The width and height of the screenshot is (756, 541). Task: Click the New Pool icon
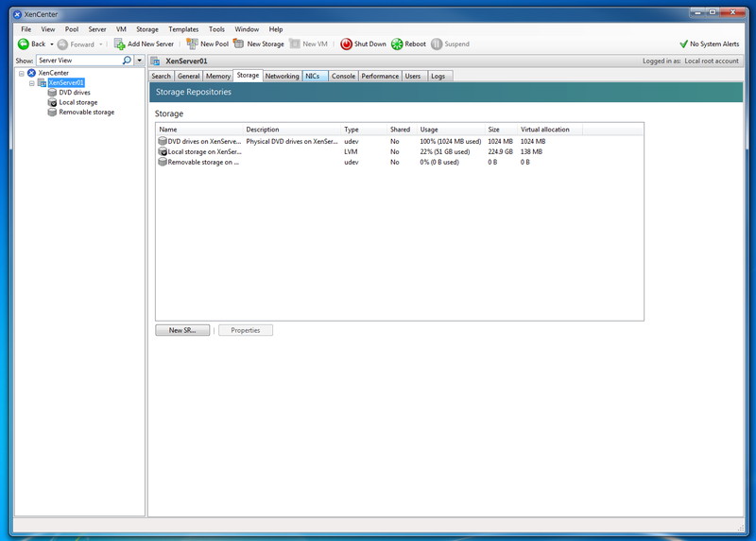[192, 44]
